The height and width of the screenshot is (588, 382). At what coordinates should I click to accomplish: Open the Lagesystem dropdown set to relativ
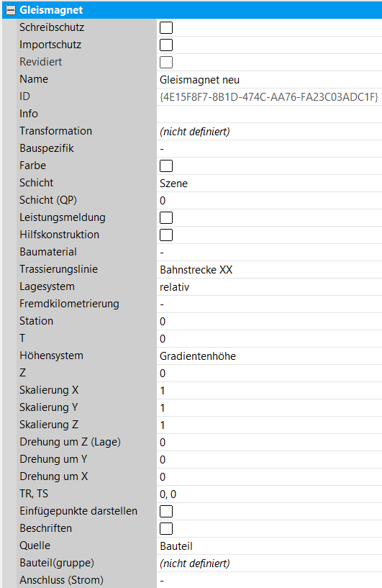269,286
